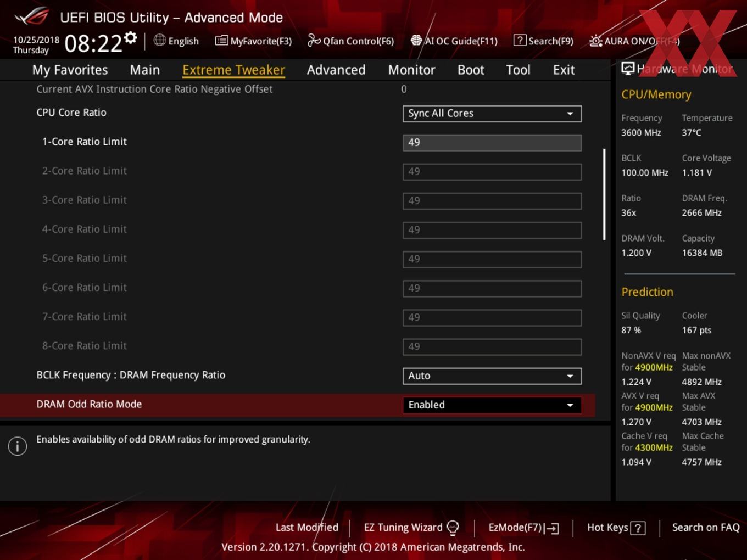Open date and time settings gear
The height and width of the screenshot is (560, 747).
coord(131,37)
